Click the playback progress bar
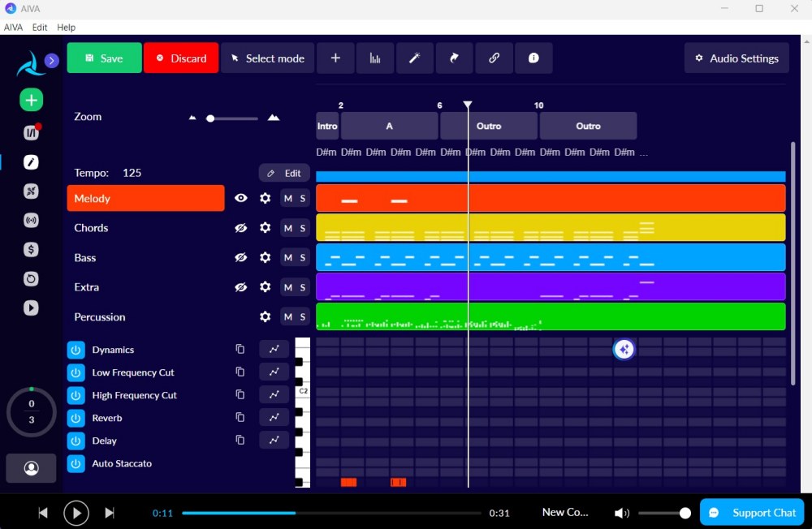 [x=331, y=513]
